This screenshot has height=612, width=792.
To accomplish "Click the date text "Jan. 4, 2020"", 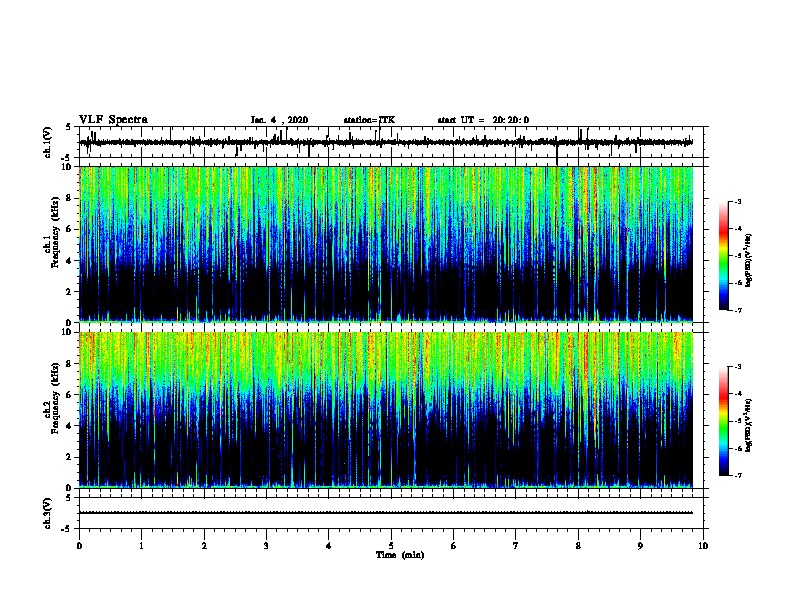I will pyautogui.click(x=279, y=120).
